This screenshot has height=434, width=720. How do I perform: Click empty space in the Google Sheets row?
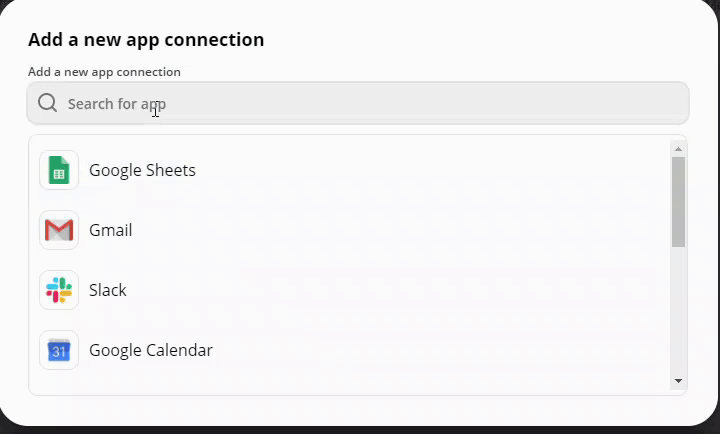click(x=413, y=170)
